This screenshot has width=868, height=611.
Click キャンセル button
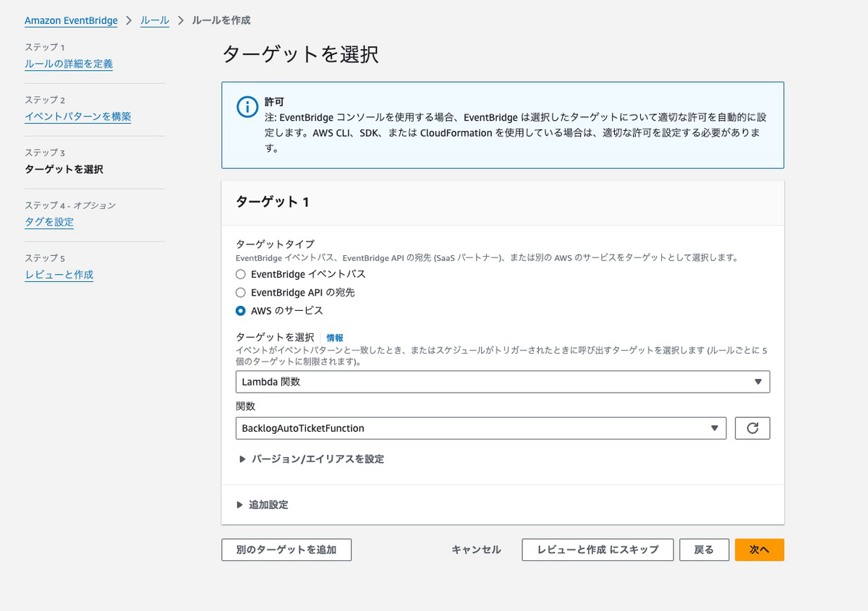click(476, 550)
